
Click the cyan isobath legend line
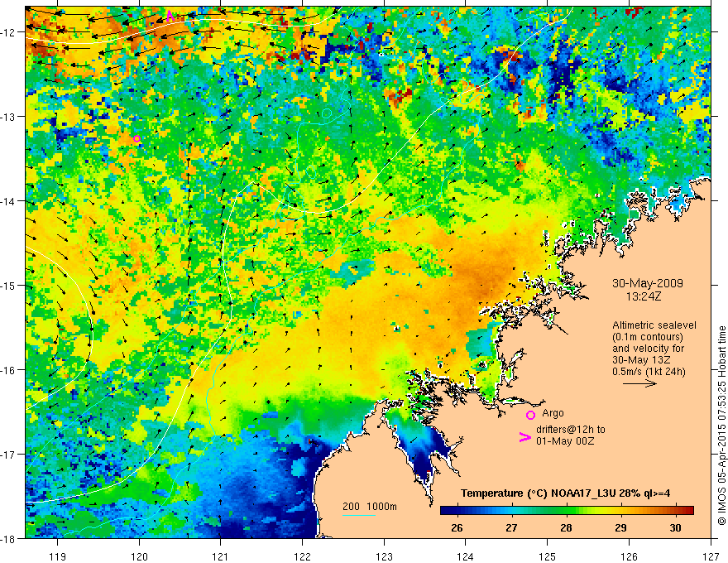click(x=359, y=515)
